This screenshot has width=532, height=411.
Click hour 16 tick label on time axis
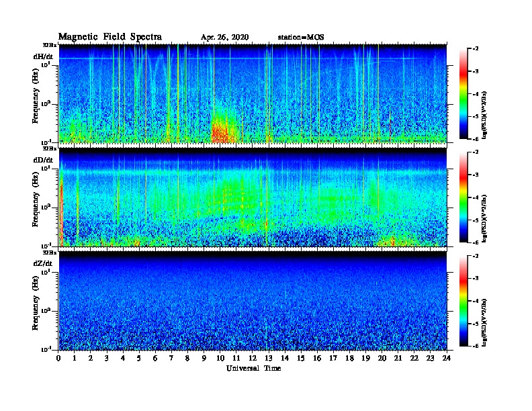[x=317, y=359]
